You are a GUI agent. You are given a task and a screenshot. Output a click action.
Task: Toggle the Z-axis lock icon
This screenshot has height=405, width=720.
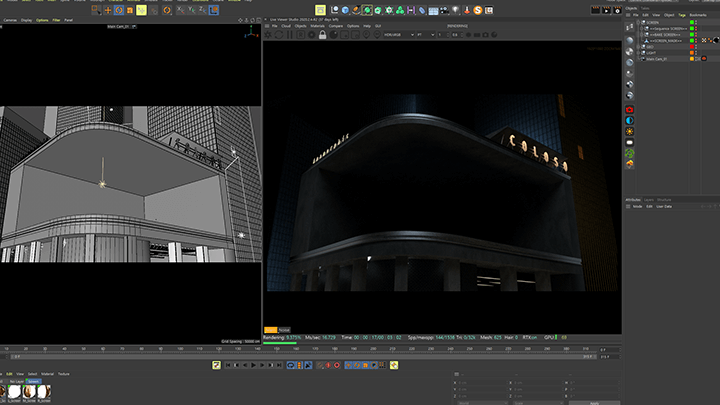coord(202,10)
